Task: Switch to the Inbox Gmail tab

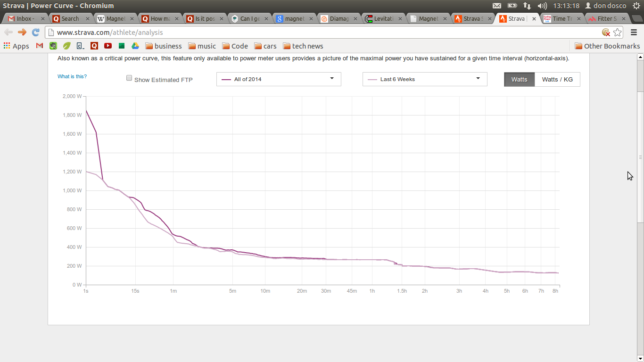Action: coord(25,19)
